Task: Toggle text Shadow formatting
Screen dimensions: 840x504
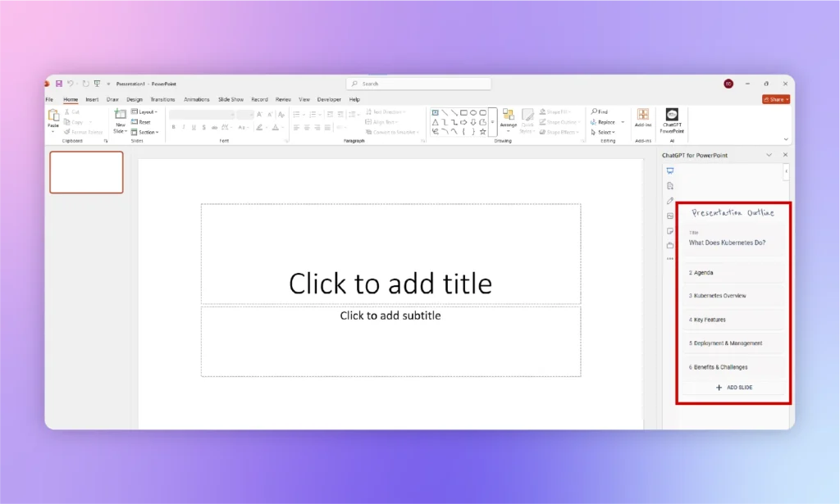Action: 204,127
